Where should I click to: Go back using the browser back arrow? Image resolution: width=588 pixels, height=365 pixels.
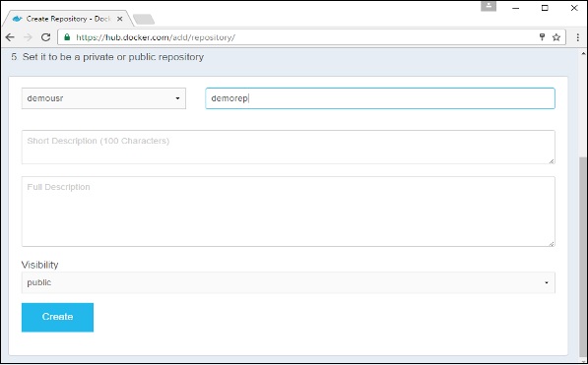tap(10, 37)
